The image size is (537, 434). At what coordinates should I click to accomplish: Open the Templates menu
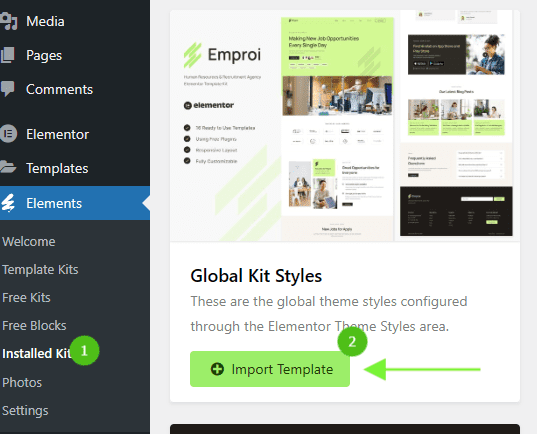pyautogui.click(x=57, y=168)
